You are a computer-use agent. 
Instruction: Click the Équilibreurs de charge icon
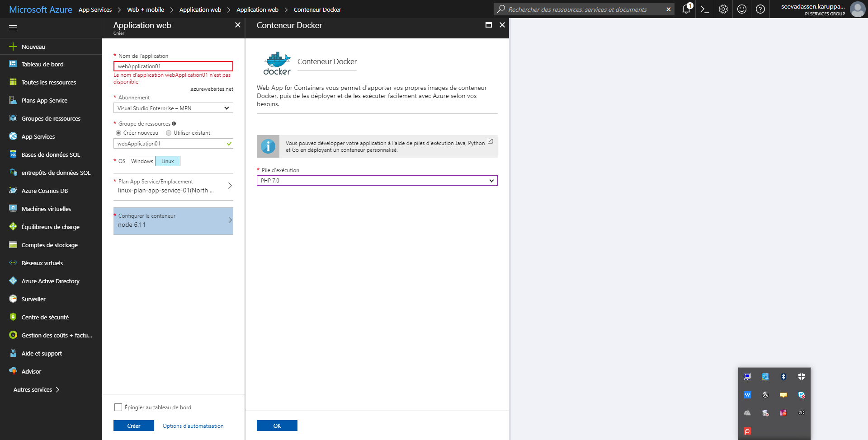[13, 227]
